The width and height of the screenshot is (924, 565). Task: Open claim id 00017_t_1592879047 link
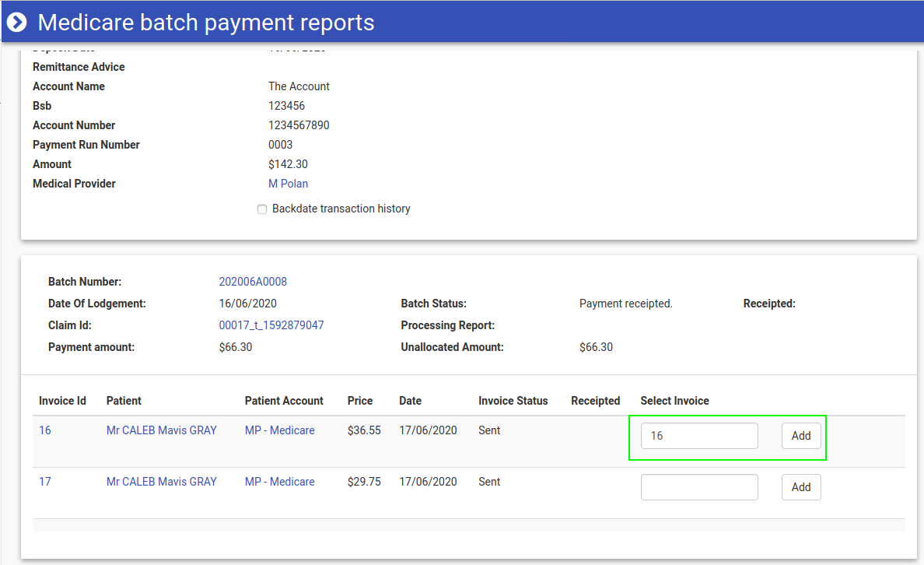(271, 325)
